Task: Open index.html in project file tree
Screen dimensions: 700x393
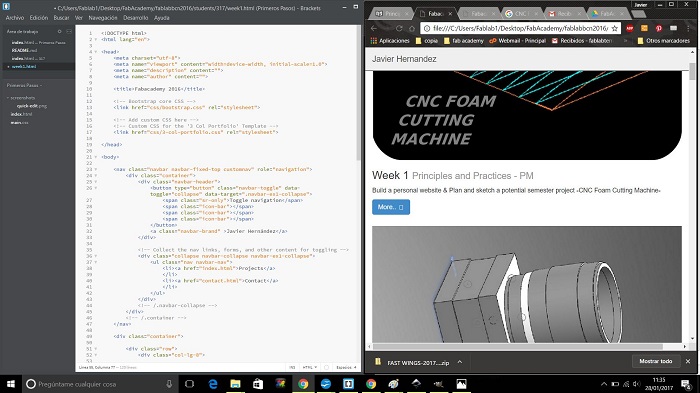Action: pos(21,114)
